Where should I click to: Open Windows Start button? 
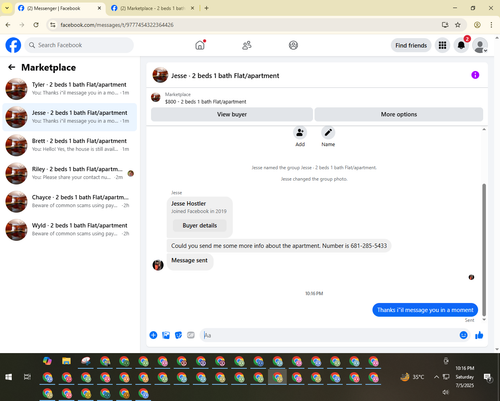pos(9,377)
